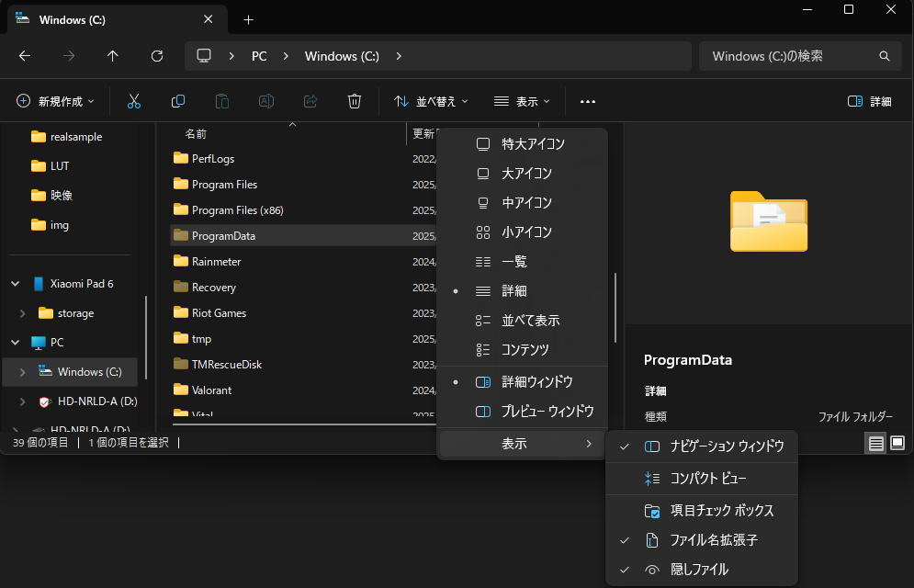Select the Riot Games folder row
The image size is (914, 588).
[x=303, y=313]
